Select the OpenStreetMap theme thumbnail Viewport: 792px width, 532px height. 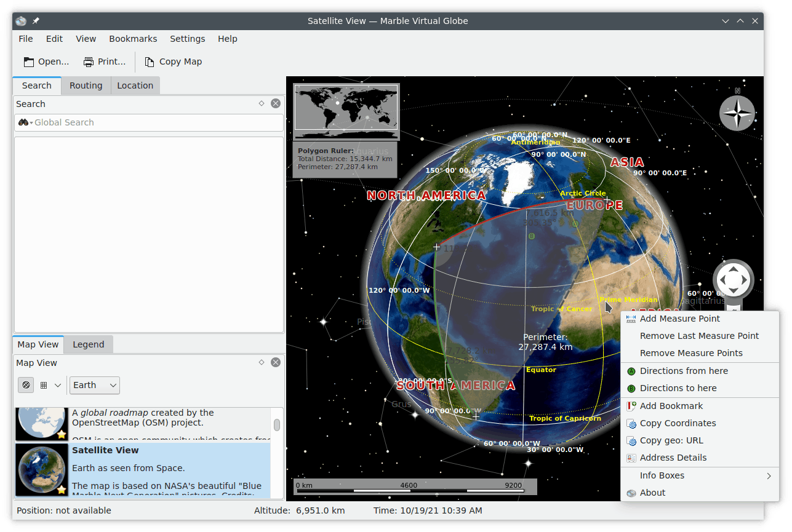point(41,423)
